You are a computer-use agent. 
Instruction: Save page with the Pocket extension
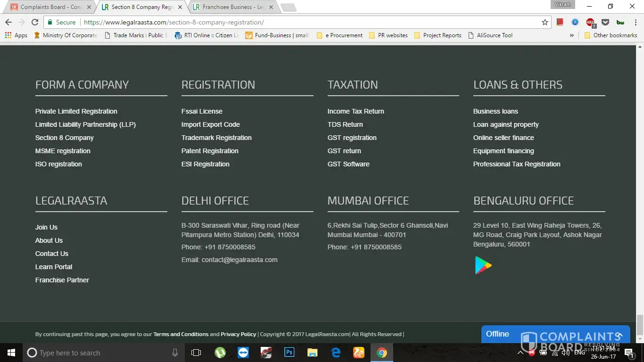click(605, 22)
